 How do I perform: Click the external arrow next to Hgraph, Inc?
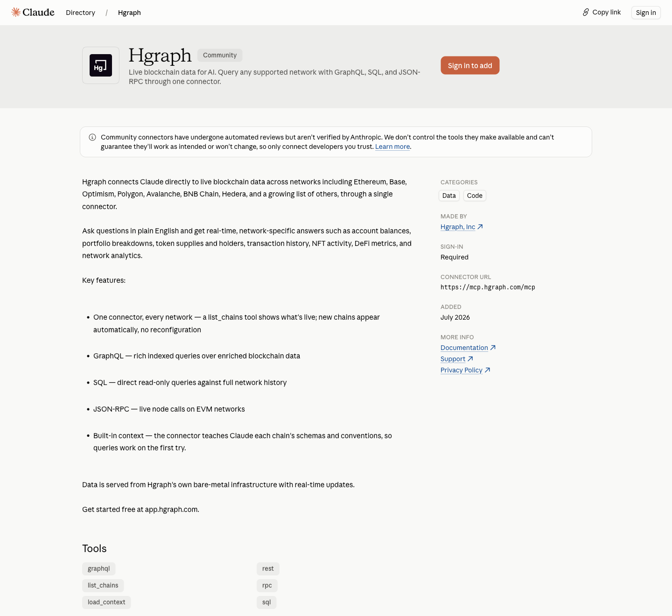tap(480, 227)
